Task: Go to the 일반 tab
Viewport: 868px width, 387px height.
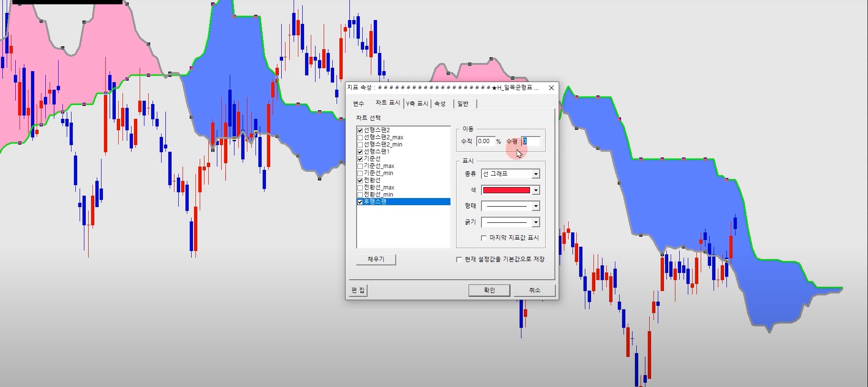Action: [x=463, y=104]
